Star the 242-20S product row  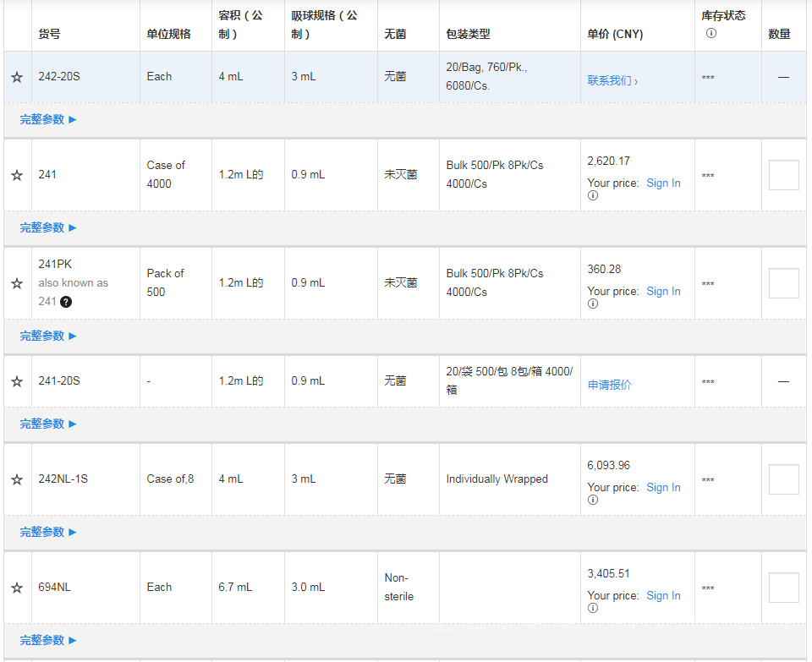click(17, 77)
